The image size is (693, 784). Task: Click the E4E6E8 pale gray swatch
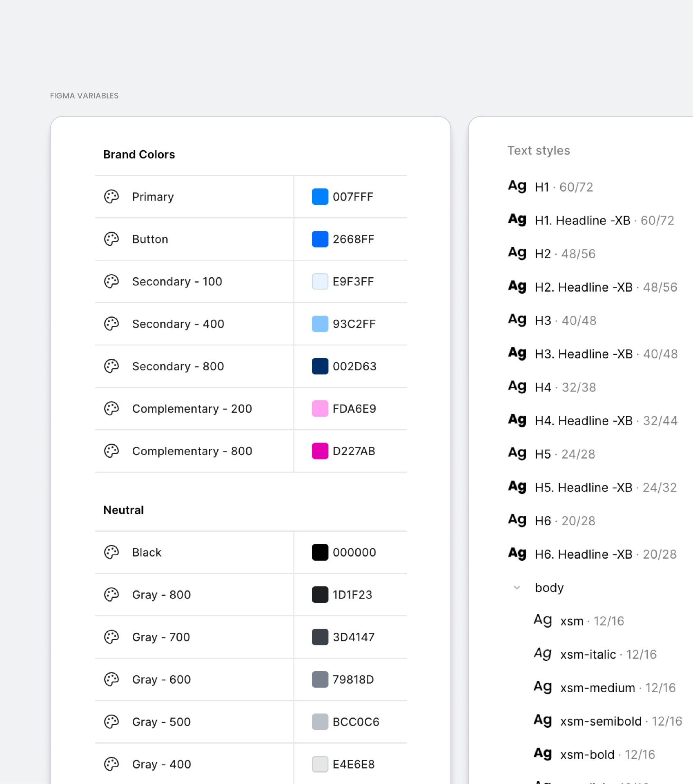click(x=320, y=764)
